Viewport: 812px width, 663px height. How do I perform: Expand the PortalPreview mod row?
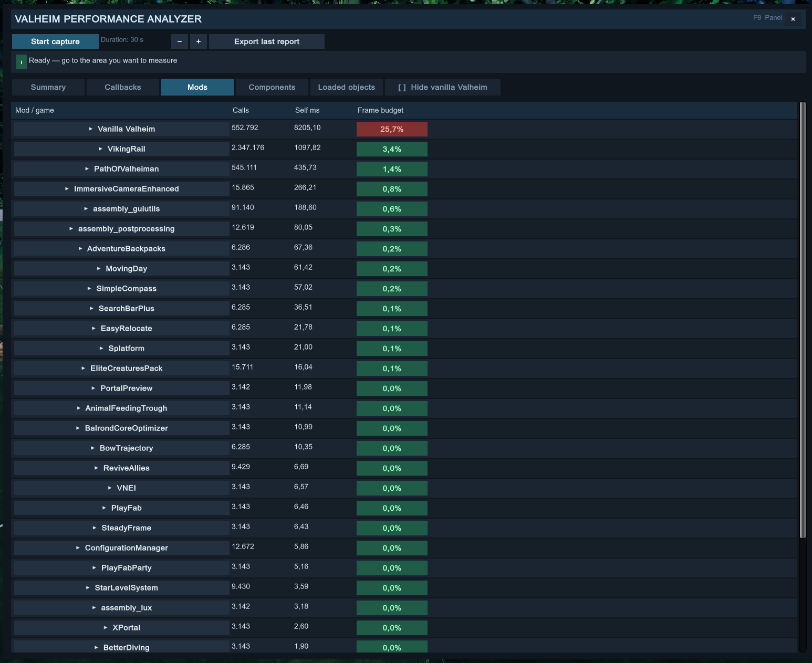[122, 388]
